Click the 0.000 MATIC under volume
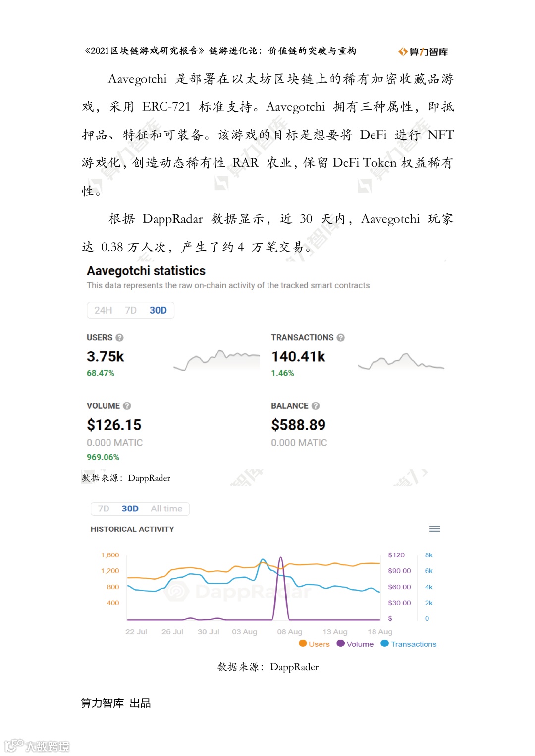The width and height of the screenshot is (535, 756). tap(114, 443)
